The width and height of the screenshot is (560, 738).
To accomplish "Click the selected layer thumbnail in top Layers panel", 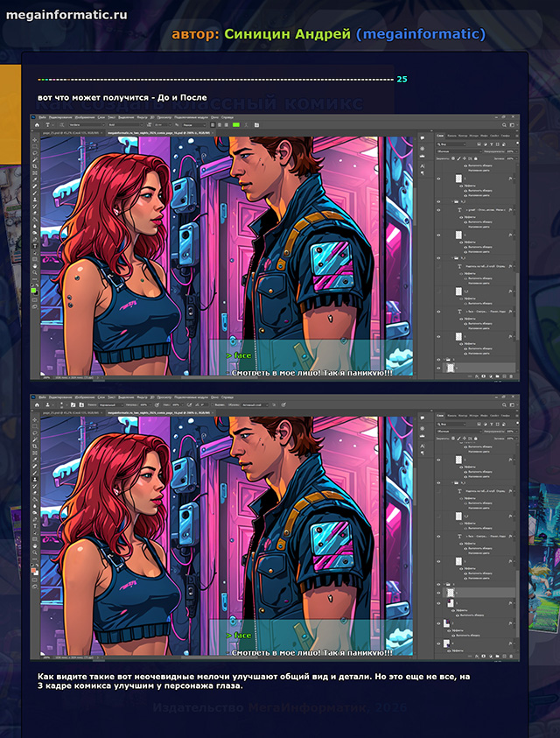I will point(451,368).
